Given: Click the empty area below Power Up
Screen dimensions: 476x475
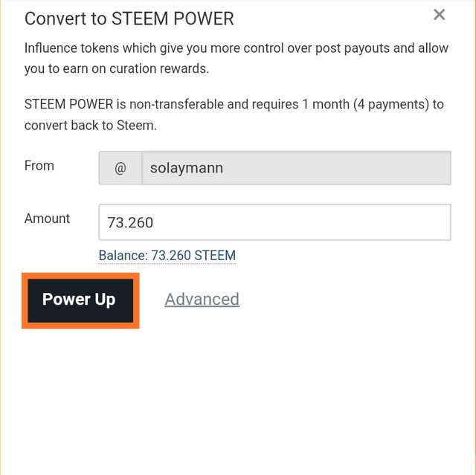Looking at the screenshot, I should [223, 394].
